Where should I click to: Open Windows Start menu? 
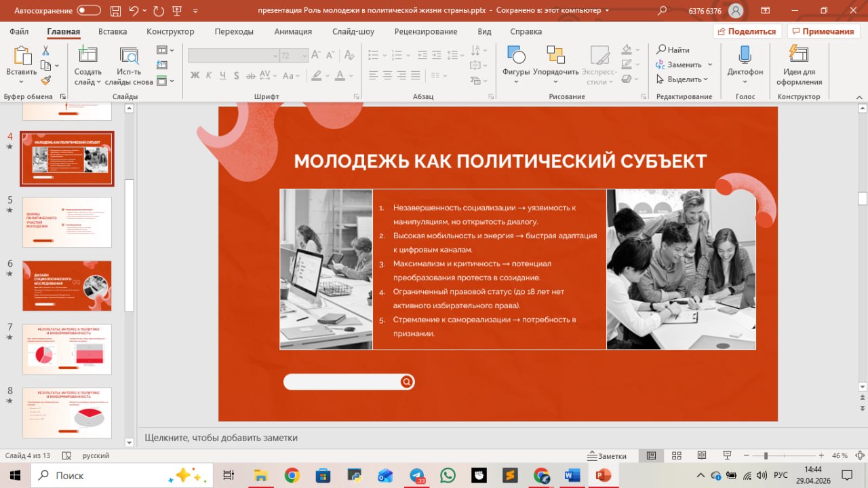[x=15, y=475]
